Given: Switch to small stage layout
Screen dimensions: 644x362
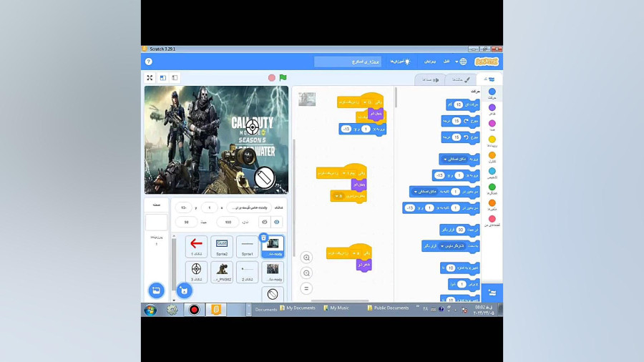Looking at the screenshot, I should [175, 77].
